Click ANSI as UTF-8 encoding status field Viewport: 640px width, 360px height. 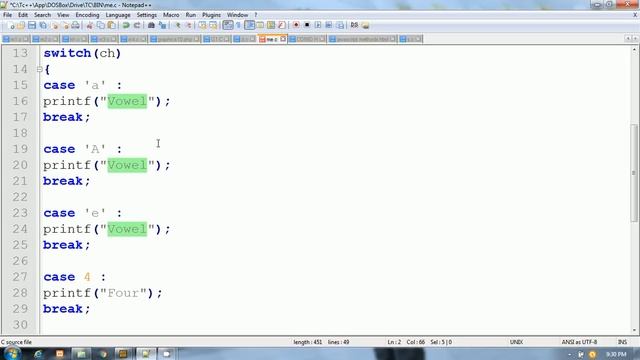click(x=579, y=342)
